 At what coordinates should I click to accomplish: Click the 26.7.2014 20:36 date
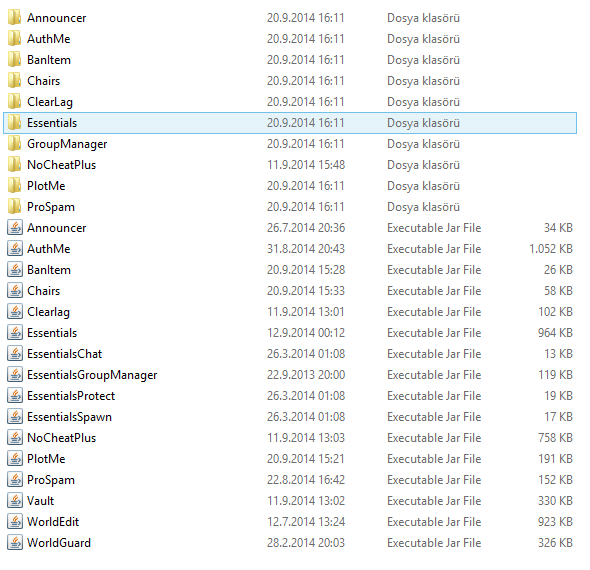click(306, 228)
